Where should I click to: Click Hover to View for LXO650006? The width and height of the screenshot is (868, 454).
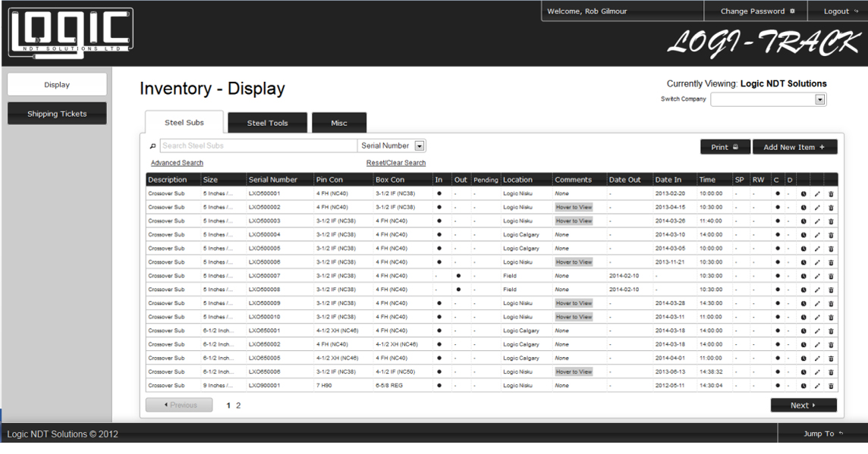574,372
